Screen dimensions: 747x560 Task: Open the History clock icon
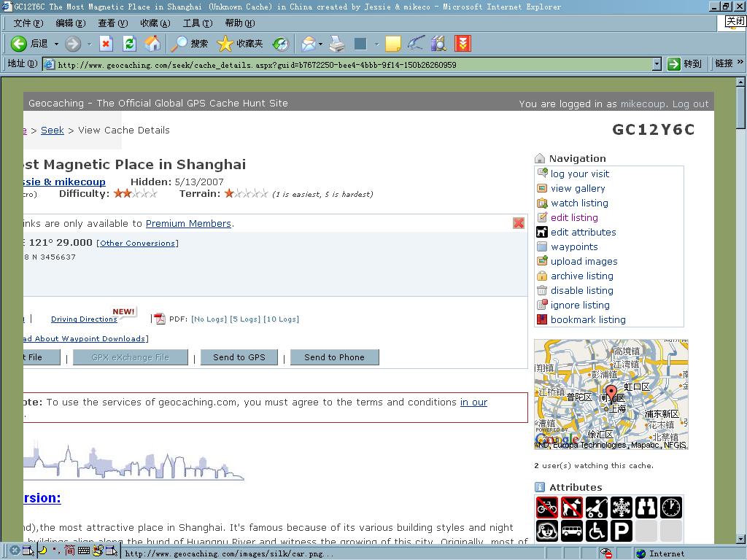tap(281, 44)
